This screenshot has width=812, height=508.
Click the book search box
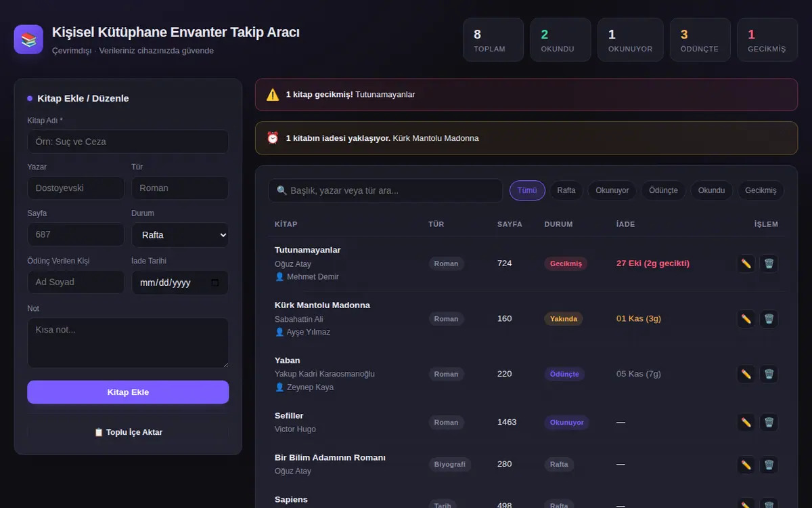tap(386, 190)
